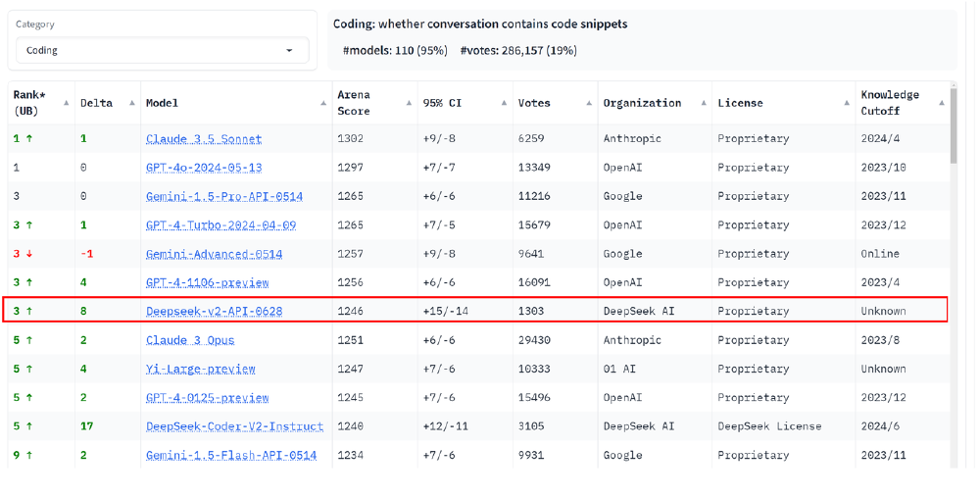Image resolution: width=980 pixels, height=497 pixels.
Task: Click sort arrows in Delta column header
Action: (x=132, y=103)
